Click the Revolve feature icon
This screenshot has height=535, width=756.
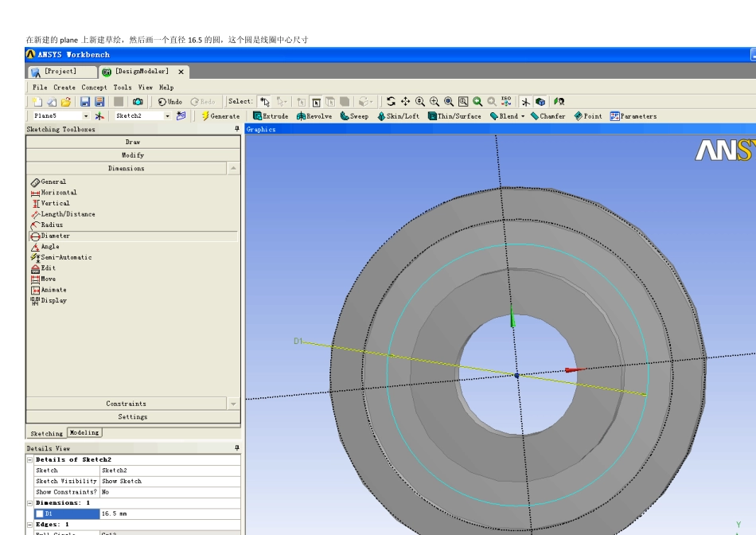pyautogui.click(x=302, y=116)
